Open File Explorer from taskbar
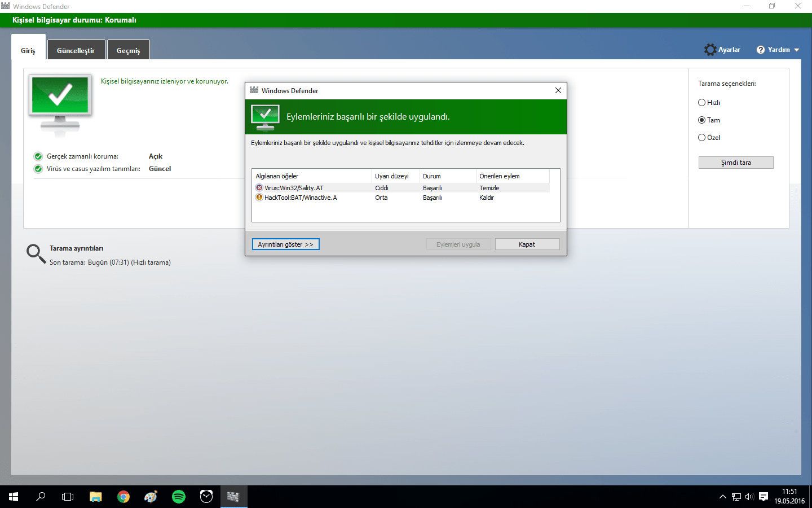Image resolution: width=812 pixels, height=508 pixels. pos(95,497)
